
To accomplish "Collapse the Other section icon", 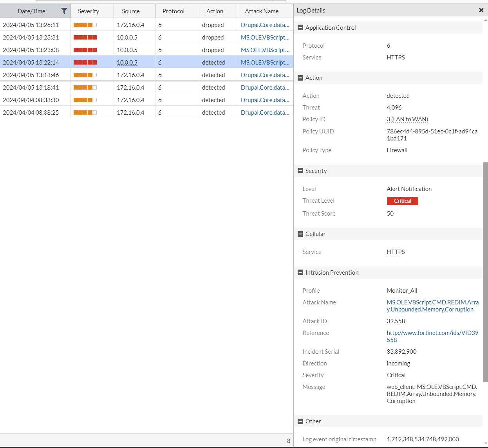I will coord(300,421).
